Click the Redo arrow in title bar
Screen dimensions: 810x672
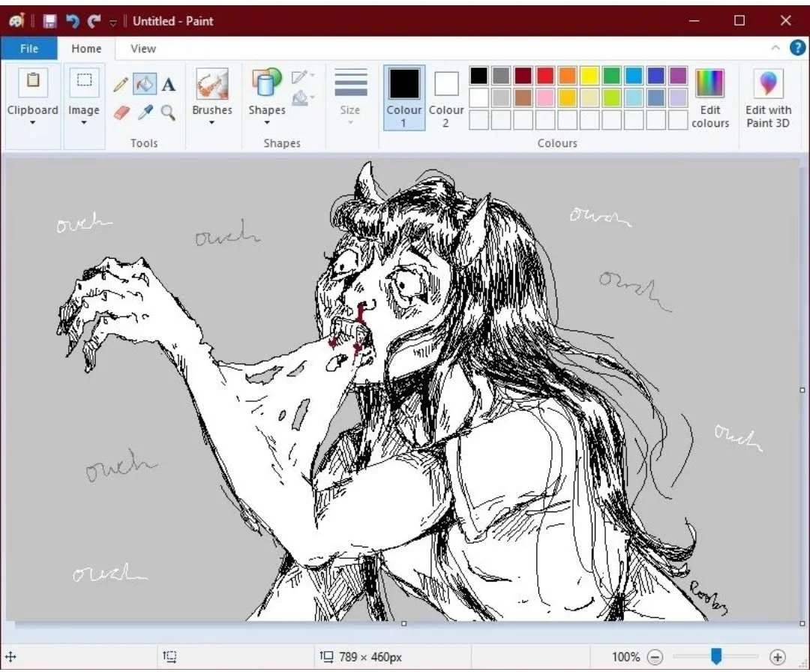94,21
